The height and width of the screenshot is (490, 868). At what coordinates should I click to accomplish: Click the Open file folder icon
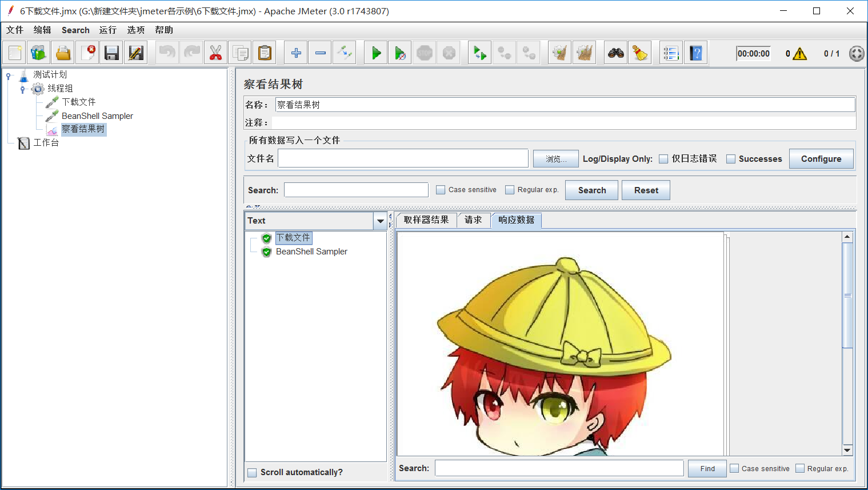(x=63, y=53)
